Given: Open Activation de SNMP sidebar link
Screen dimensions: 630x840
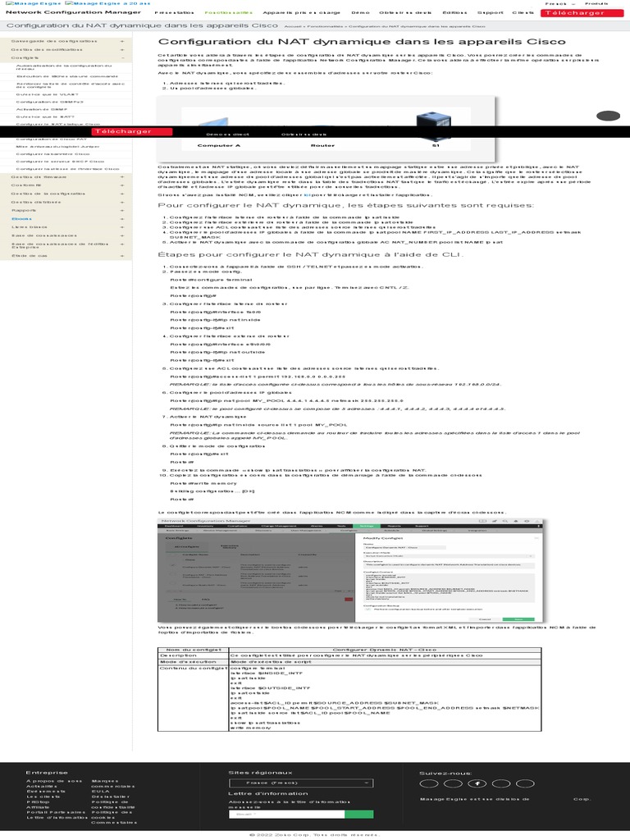Looking at the screenshot, I should pyautogui.click(x=42, y=109).
